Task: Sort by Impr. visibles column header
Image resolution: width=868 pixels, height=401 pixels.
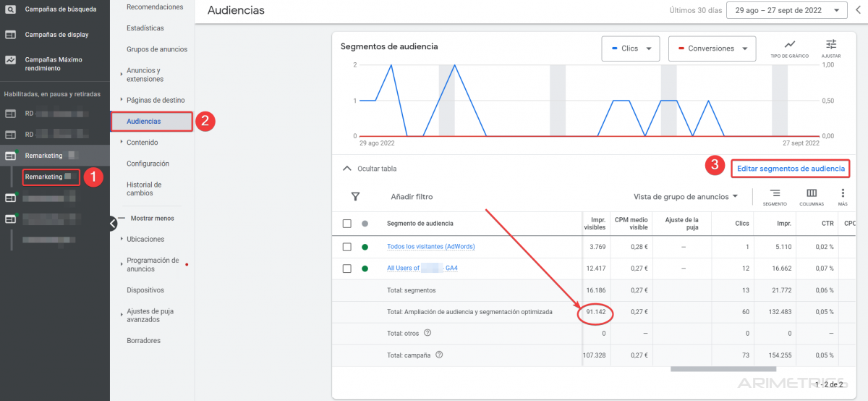Action: 595,224
